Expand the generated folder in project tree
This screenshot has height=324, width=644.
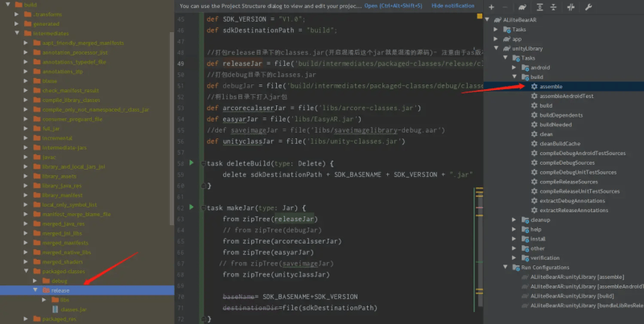coord(27,24)
